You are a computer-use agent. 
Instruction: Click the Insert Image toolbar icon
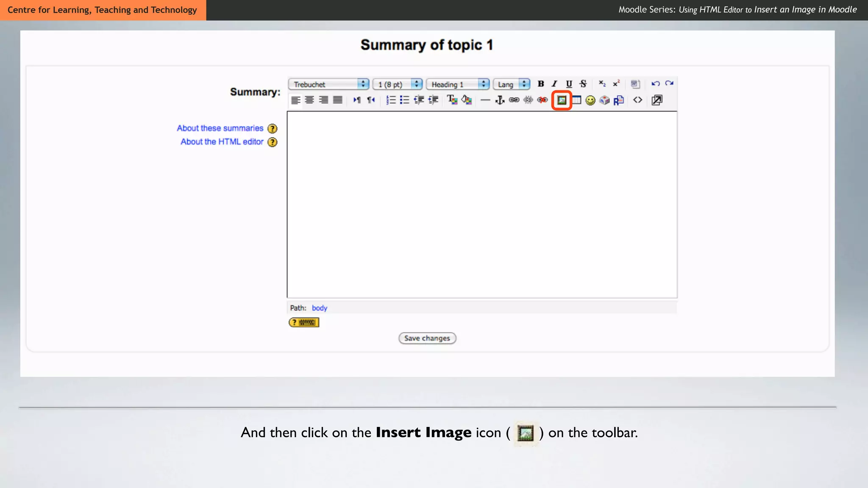pyautogui.click(x=562, y=100)
